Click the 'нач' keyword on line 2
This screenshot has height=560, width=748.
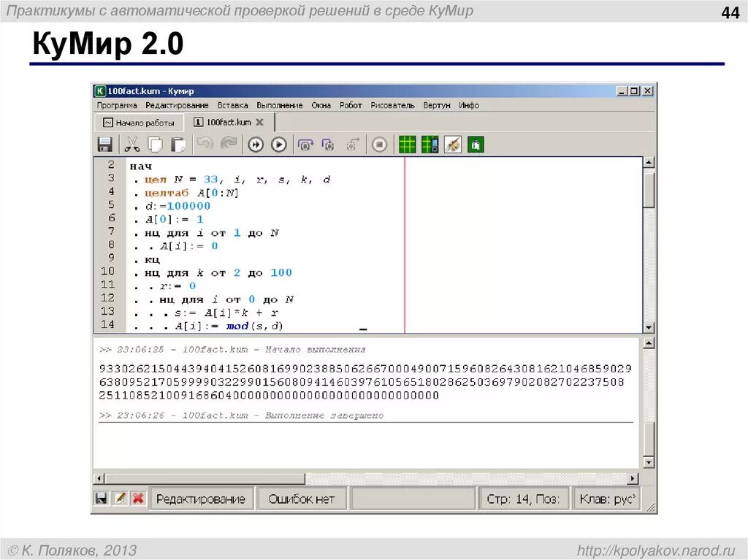pyautogui.click(x=141, y=166)
